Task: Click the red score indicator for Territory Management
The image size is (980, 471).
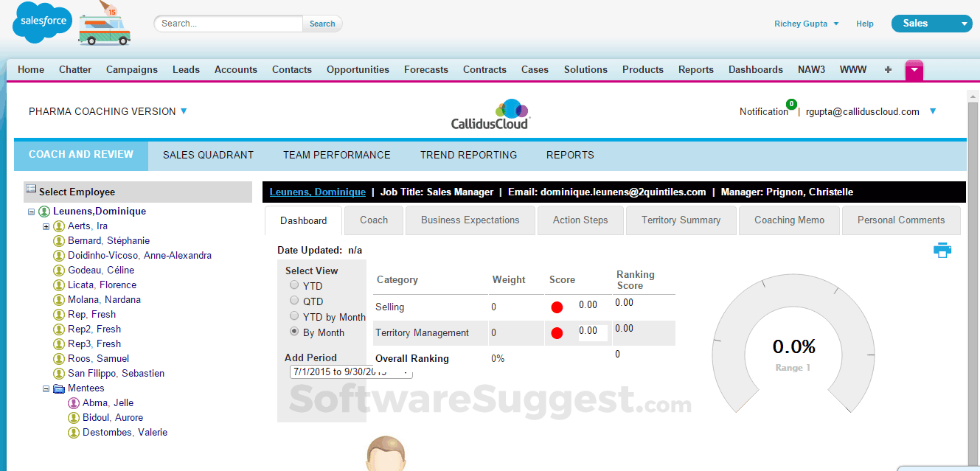Action: point(557,333)
